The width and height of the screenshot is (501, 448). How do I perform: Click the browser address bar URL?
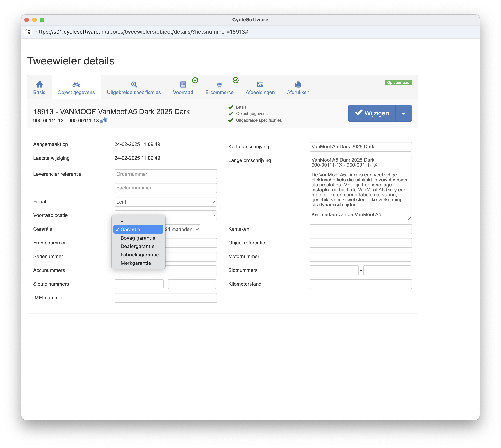click(142, 32)
